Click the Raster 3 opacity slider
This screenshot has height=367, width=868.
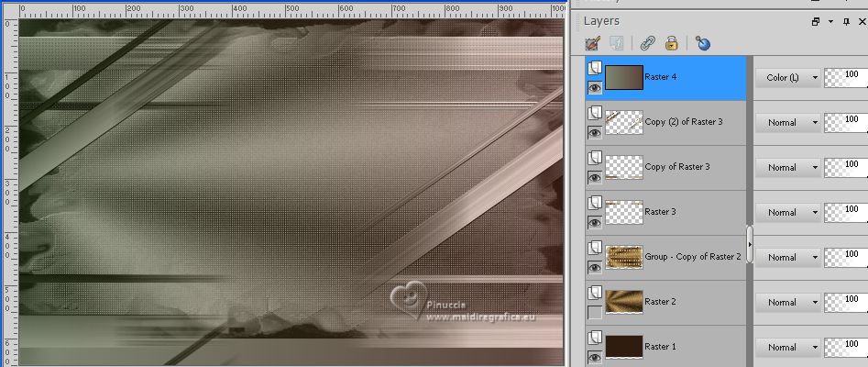pyautogui.click(x=846, y=212)
